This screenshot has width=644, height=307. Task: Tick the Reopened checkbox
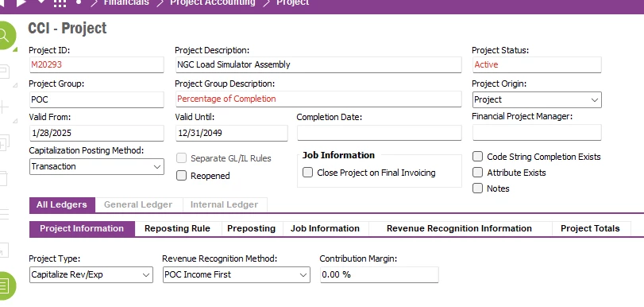click(181, 176)
